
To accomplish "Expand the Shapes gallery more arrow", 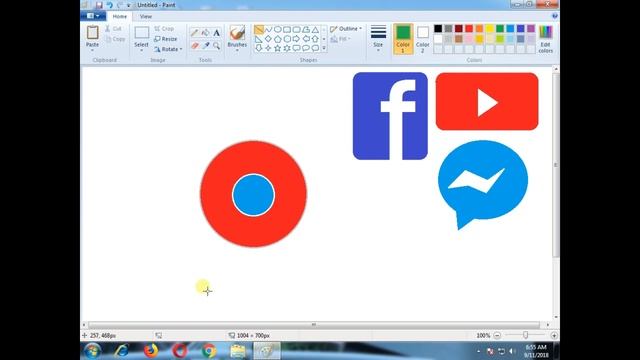I will (x=324, y=48).
